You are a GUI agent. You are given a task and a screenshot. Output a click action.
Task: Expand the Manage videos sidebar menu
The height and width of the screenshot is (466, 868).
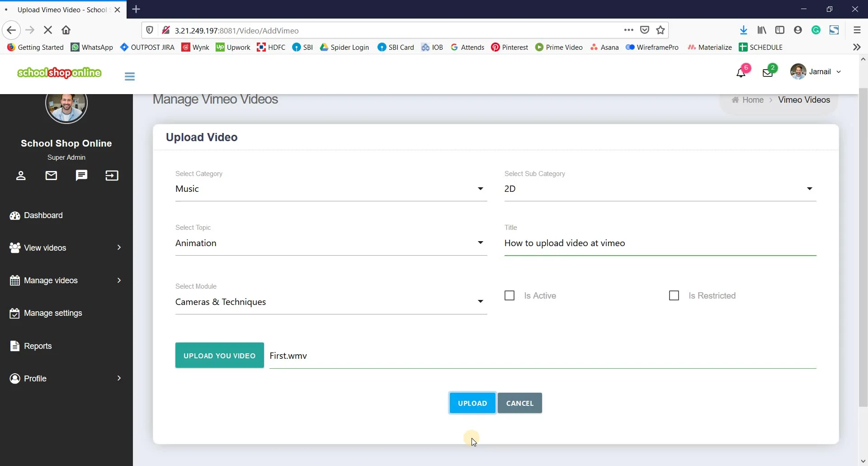click(66, 281)
